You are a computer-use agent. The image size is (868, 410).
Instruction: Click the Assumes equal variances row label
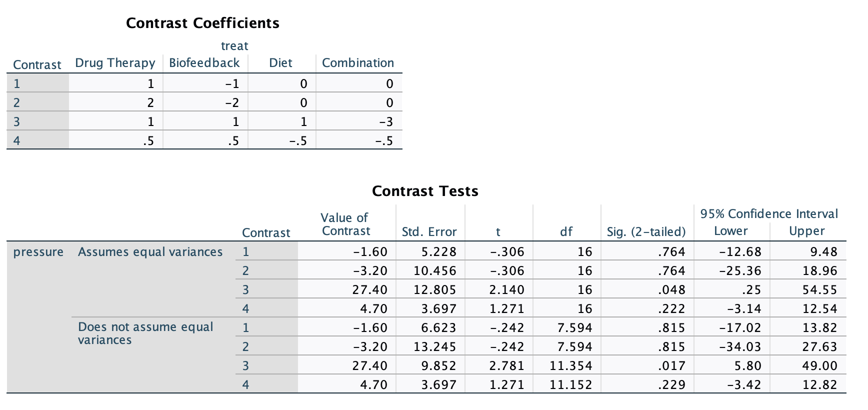coord(150,252)
